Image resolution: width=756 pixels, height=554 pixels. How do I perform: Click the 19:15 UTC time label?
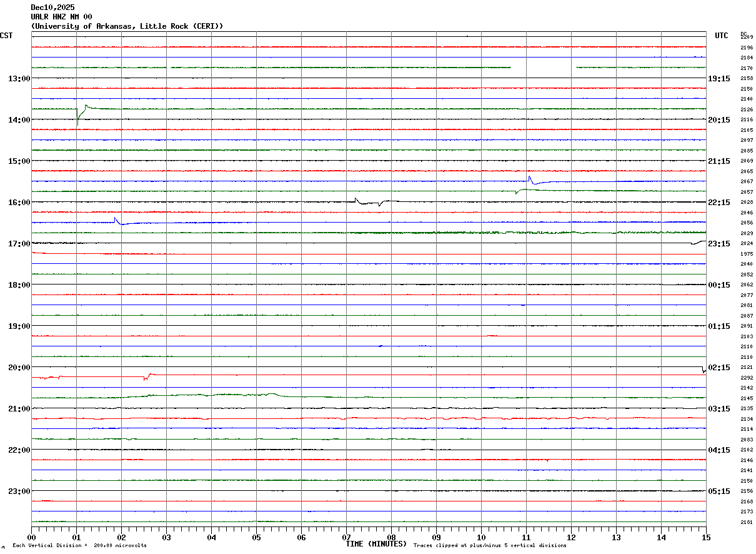[719, 78]
